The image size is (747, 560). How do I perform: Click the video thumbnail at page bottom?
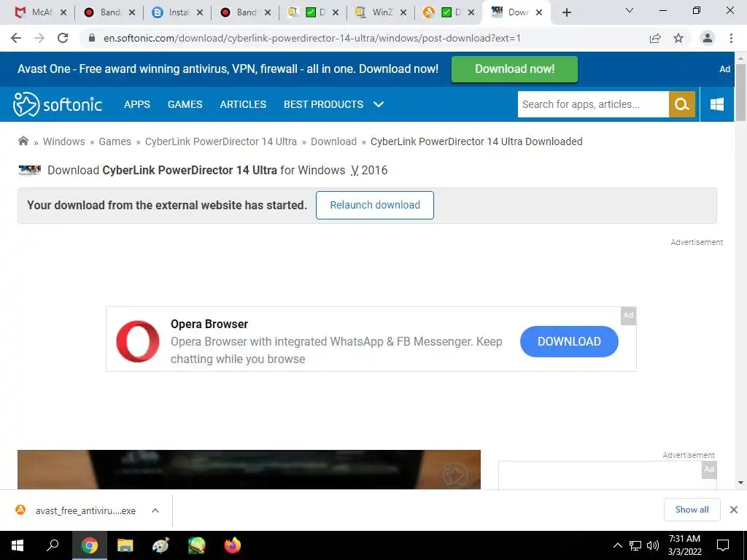[249, 470]
